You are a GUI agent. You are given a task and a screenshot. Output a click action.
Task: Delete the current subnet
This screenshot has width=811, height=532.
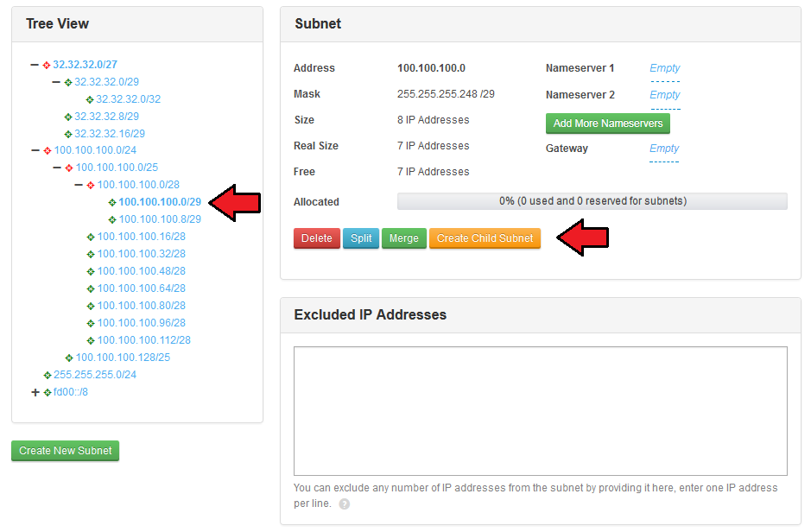pos(316,238)
